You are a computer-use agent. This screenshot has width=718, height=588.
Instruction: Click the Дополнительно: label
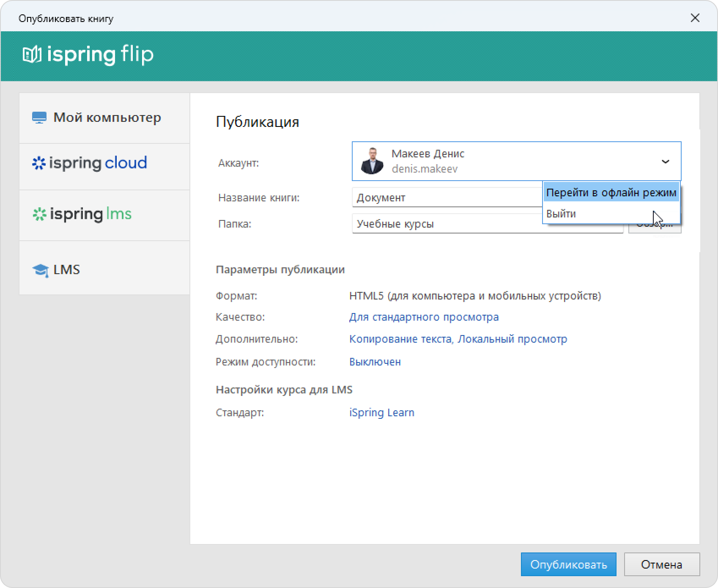(257, 339)
